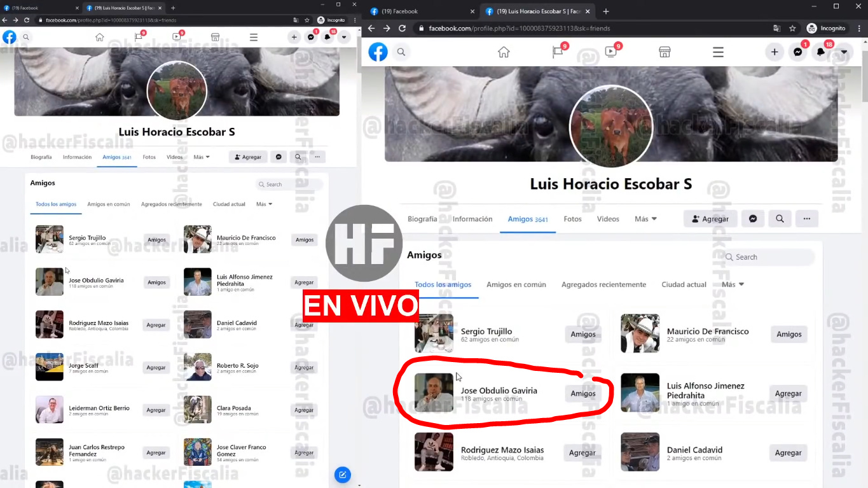Open Información tab in right window
The width and height of the screenshot is (868, 488).
pyautogui.click(x=472, y=219)
